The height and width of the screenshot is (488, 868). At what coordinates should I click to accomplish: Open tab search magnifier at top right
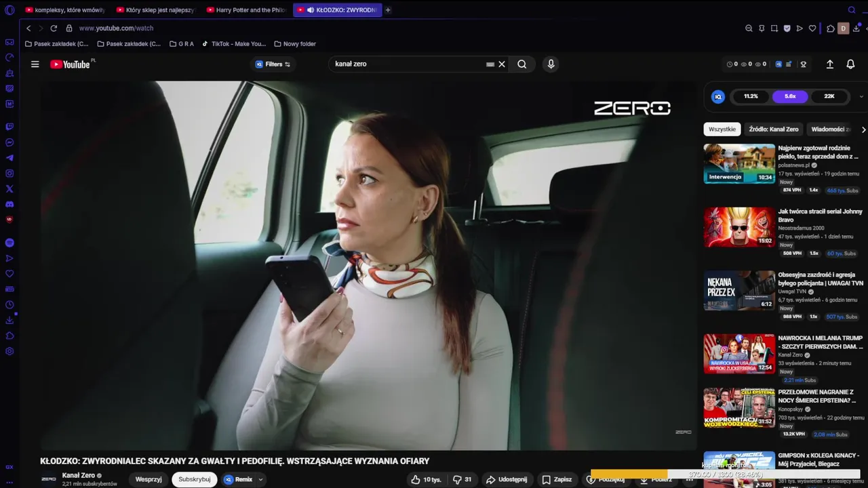coord(852,10)
